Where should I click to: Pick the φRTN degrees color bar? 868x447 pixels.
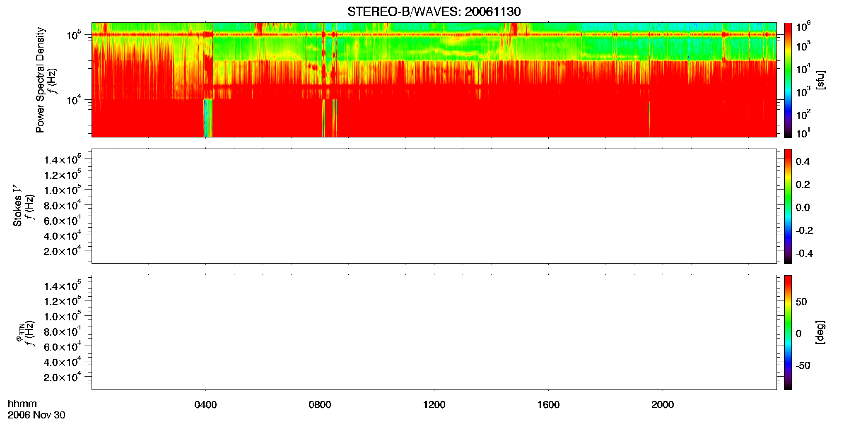(788, 332)
